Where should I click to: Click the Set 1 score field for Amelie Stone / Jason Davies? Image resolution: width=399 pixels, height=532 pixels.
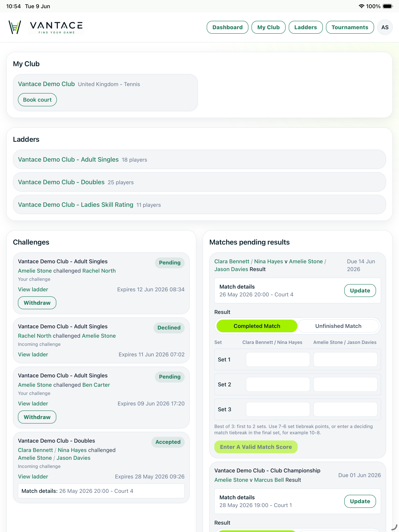pos(345,359)
